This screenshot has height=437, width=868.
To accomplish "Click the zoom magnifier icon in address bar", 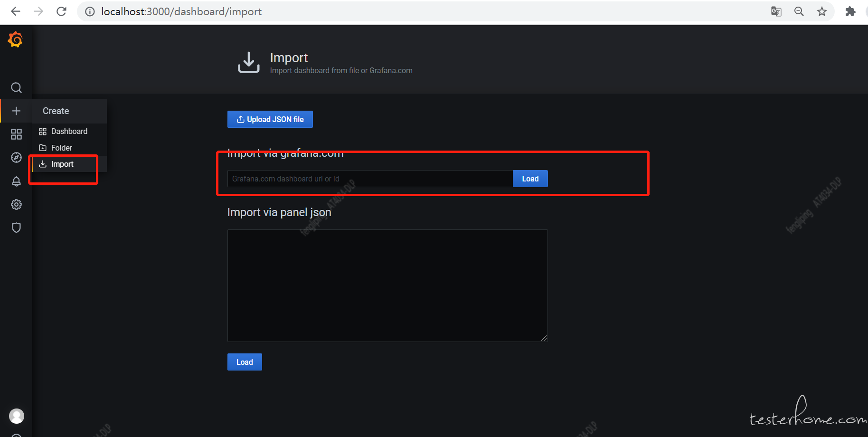I will click(x=799, y=11).
